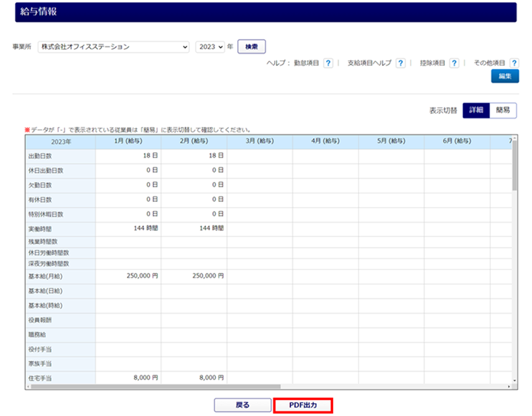Click the その他項目 help question mark
This screenshot has height=416, width=532.
(513, 63)
